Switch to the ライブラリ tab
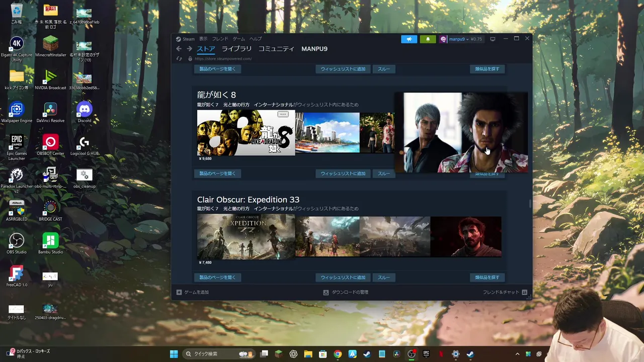 236,49
